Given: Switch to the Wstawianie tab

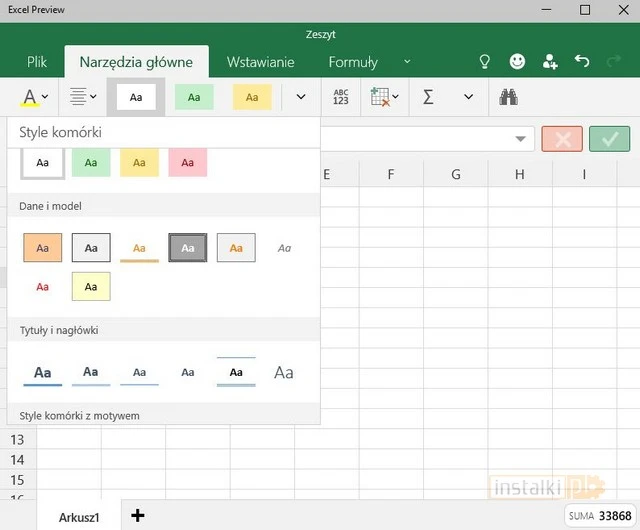Looking at the screenshot, I should point(260,62).
